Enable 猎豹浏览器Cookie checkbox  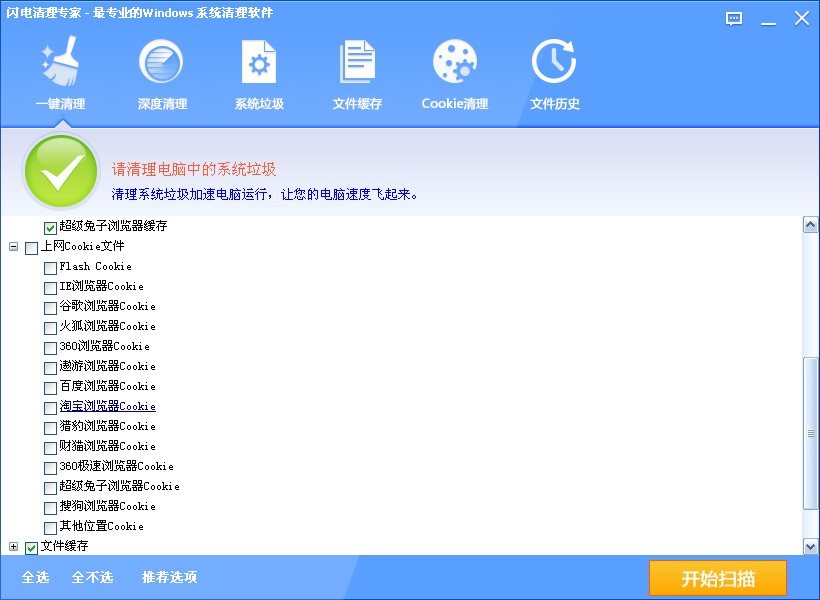point(50,428)
